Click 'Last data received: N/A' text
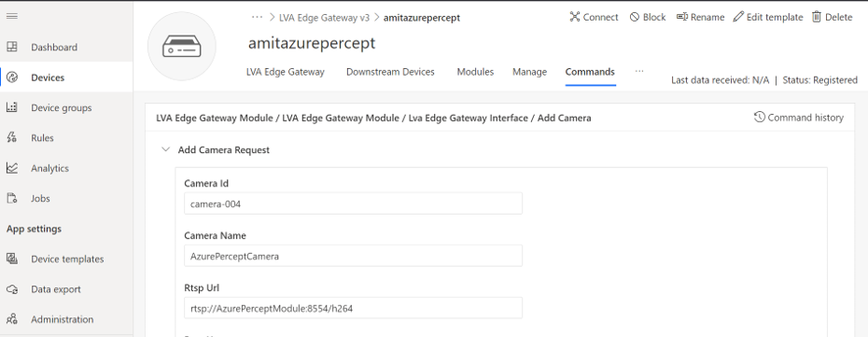 coord(721,79)
